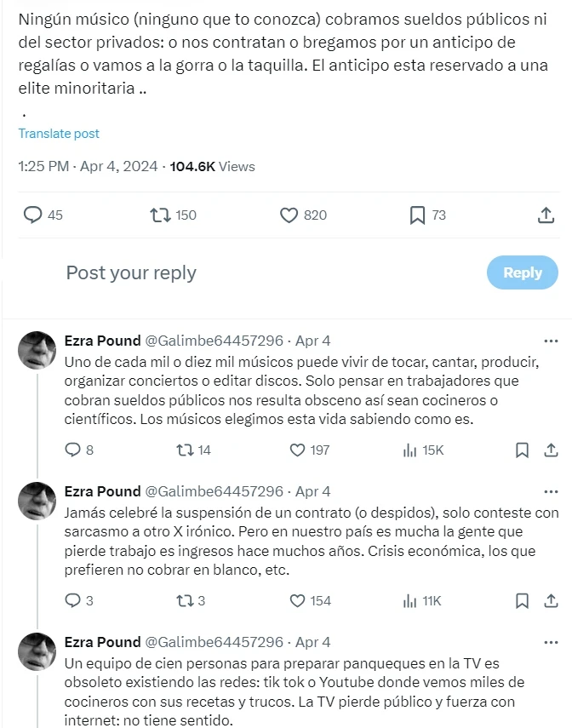Bookmark the main post with 73 bookmarks

[417, 215]
